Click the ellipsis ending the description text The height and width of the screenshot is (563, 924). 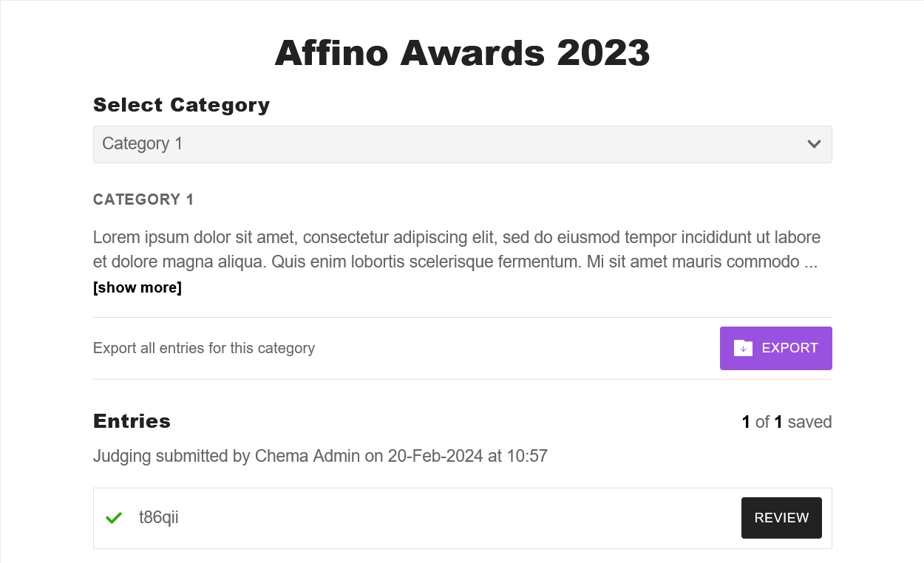tap(810, 262)
